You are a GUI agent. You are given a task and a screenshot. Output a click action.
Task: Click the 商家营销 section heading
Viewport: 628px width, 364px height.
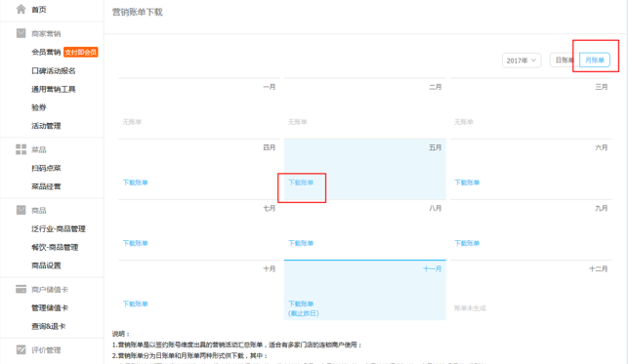46,33
